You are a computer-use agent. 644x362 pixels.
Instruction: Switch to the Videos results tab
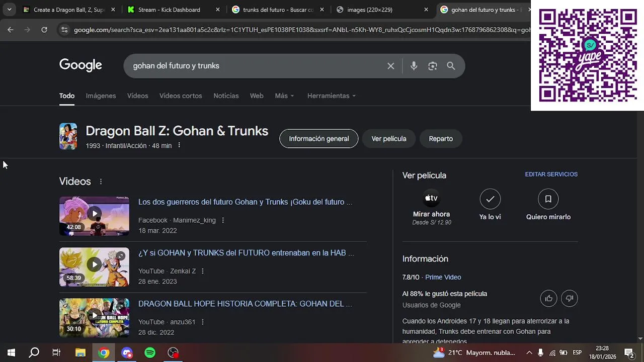137,96
